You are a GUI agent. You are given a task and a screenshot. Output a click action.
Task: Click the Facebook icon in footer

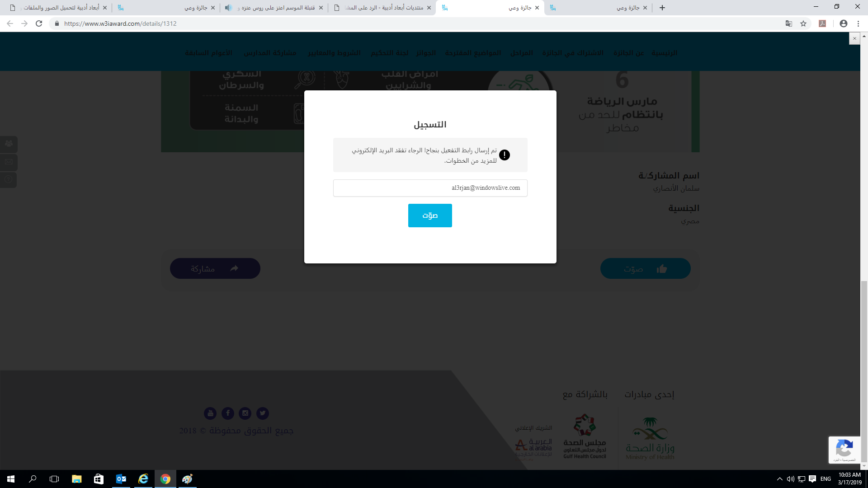point(228,413)
